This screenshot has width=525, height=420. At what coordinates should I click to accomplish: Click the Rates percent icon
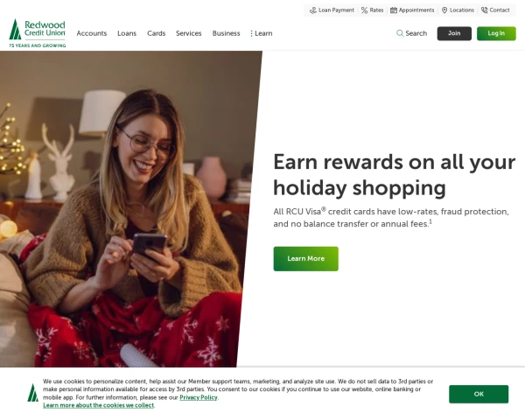(364, 10)
